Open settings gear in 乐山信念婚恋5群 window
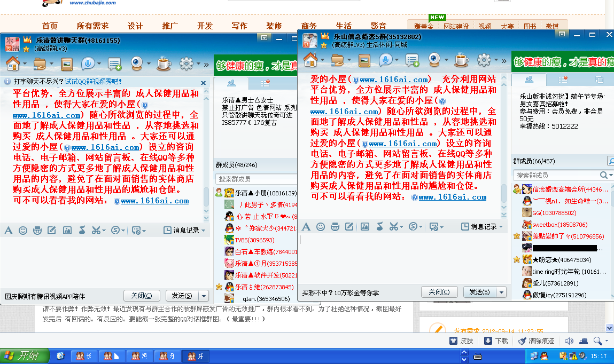Screen dimensions: 614x364 [x=484, y=60]
